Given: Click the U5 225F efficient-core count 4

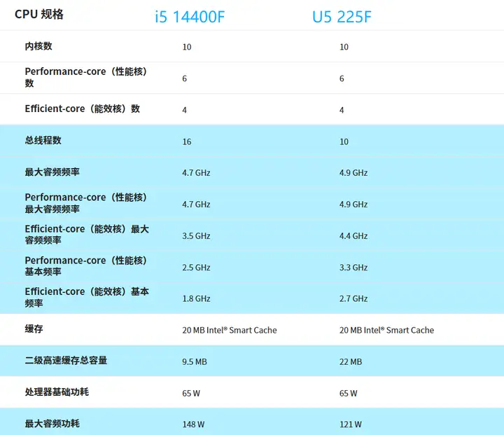Looking at the screenshot, I should tap(342, 110).
